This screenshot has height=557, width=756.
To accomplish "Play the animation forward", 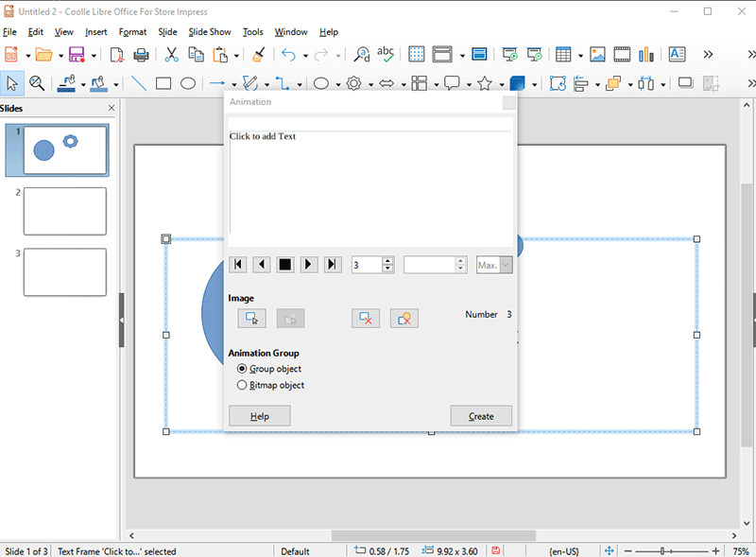I will point(309,265).
